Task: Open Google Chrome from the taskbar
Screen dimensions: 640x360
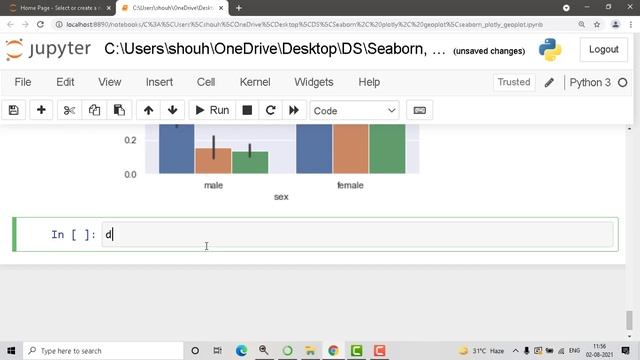Action: [x=333, y=351]
